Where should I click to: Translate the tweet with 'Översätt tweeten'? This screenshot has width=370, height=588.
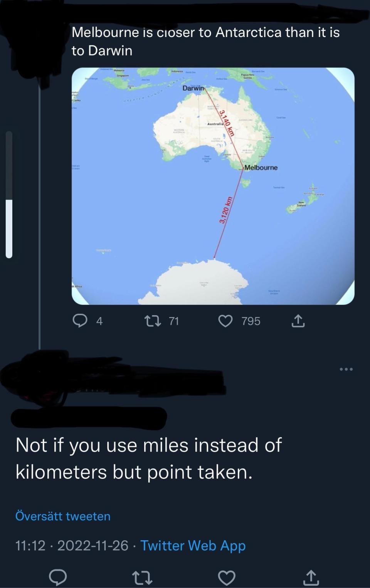point(62,516)
